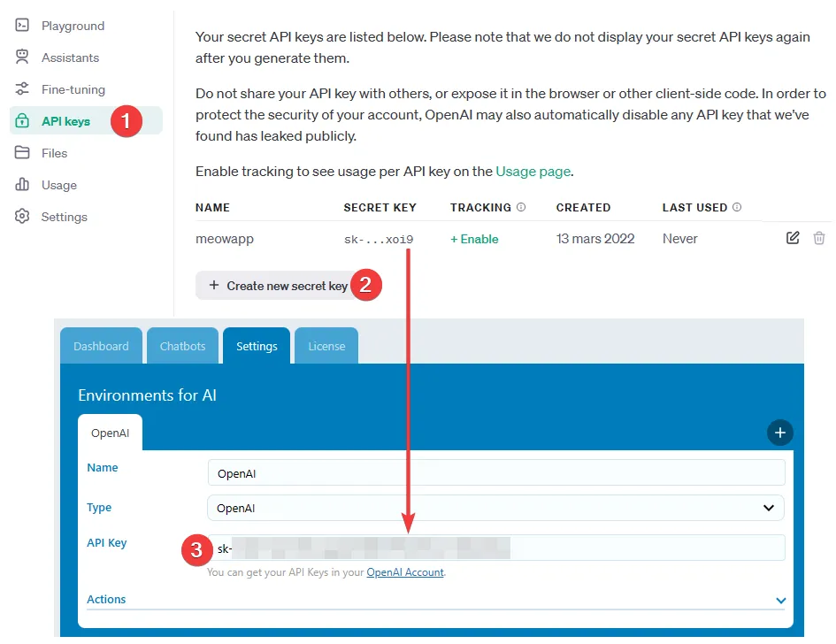Click the NAME column header
836x644 pixels.
pyautogui.click(x=212, y=207)
